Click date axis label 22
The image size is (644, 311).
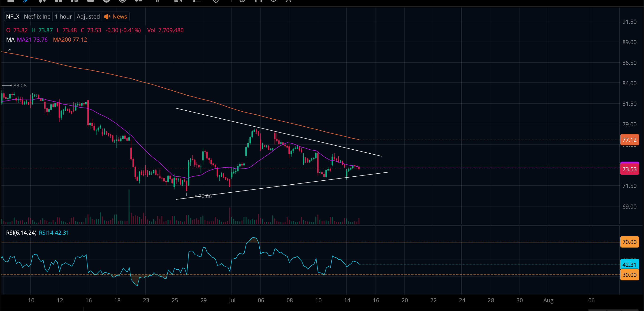(x=433, y=300)
